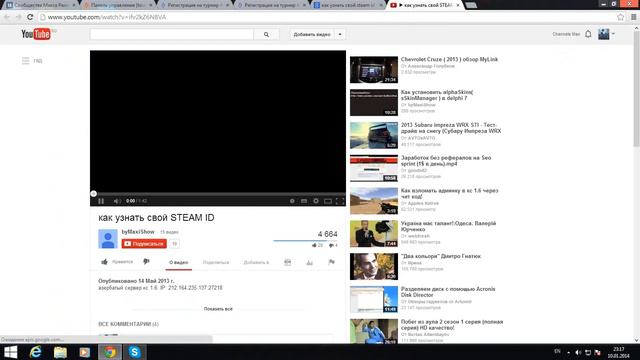The height and width of the screenshot is (360, 640).
Task: Click the video progress bar scrubber
Action: pos(93,194)
